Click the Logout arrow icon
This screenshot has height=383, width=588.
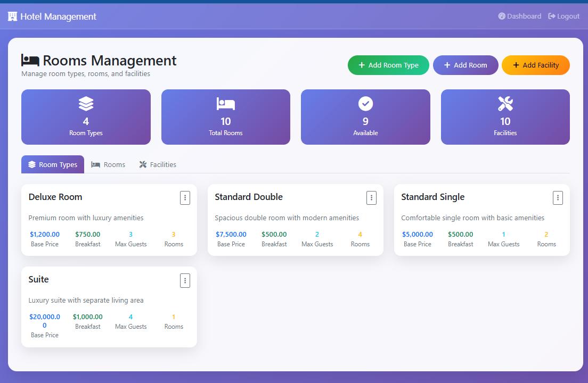(552, 16)
